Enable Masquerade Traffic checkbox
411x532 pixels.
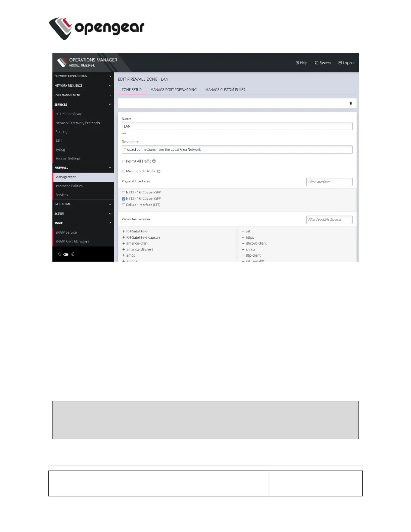tap(124, 172)
